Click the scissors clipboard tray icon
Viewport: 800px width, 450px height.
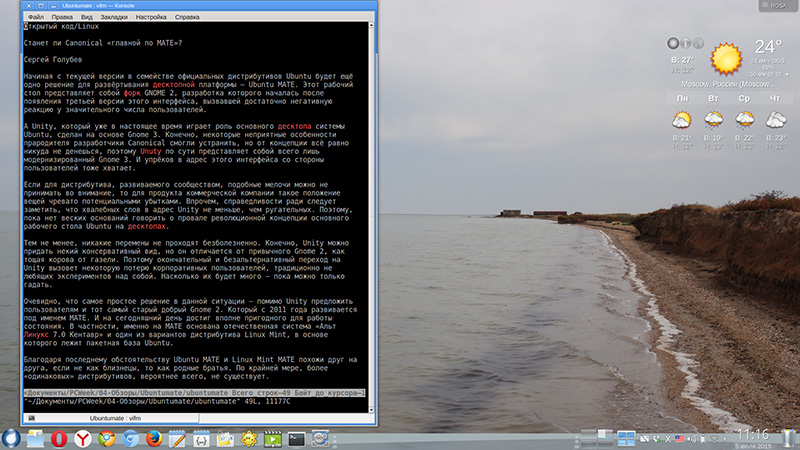(x=667, y=439)
